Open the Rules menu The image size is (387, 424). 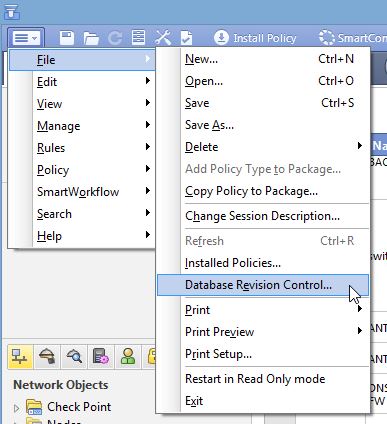(82, 148)
